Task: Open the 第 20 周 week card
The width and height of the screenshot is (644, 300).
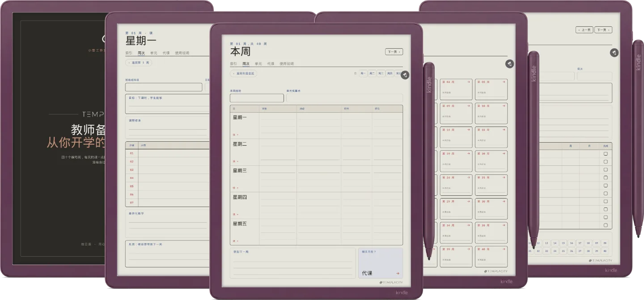Action: coord(491,161)
